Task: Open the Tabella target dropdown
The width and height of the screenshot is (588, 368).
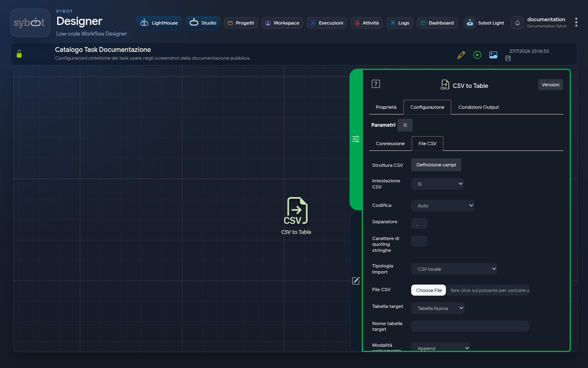Action: pyautogui.click(x=438, y=308)
